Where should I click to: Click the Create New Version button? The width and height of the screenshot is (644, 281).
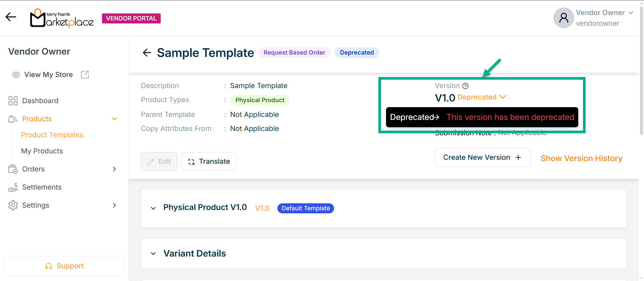point(482,157)
